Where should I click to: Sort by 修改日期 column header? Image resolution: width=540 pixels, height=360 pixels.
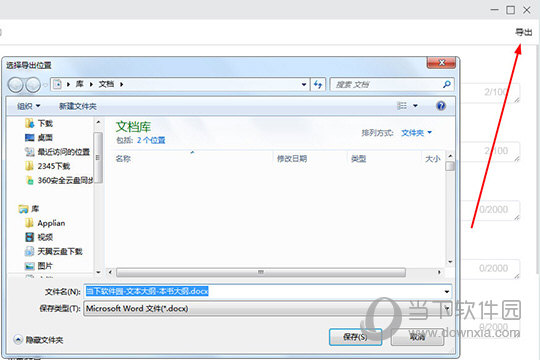(292, 159)
